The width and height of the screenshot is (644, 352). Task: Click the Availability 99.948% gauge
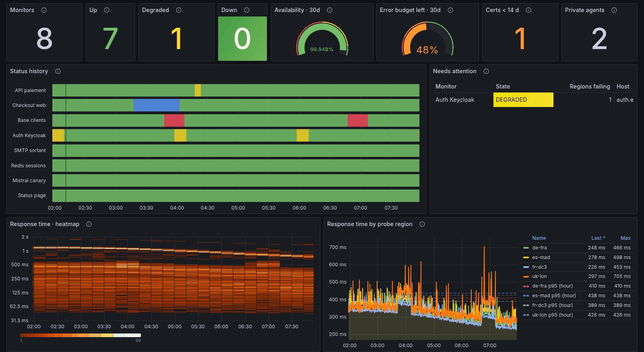pos(322,39)
